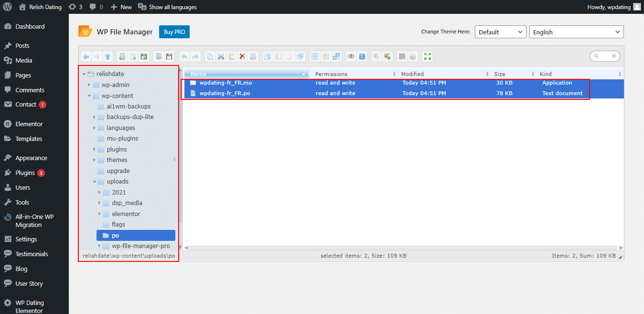Click the Select none toolbar icon
The image size is (644, 314).
[x=326, y=56]
